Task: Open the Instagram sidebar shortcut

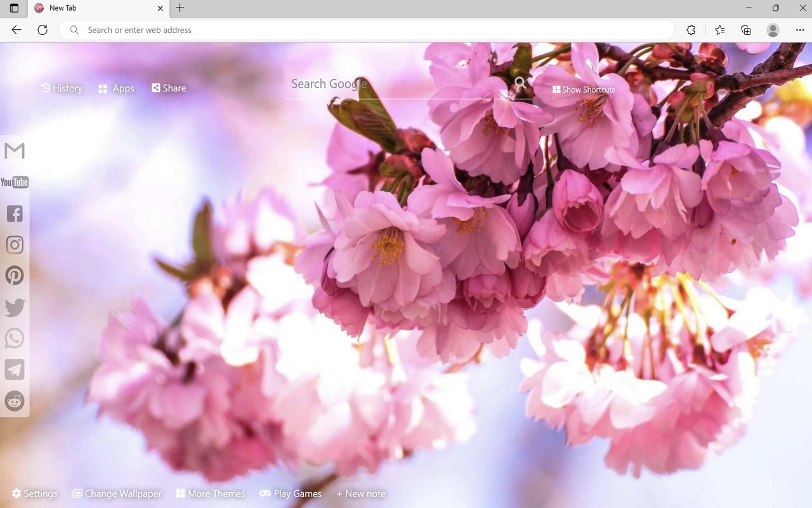Action: click(x=15, y=244)
